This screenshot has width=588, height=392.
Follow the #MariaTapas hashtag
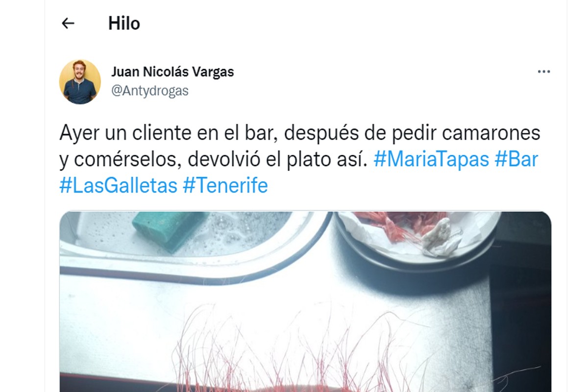coord(431,160)
